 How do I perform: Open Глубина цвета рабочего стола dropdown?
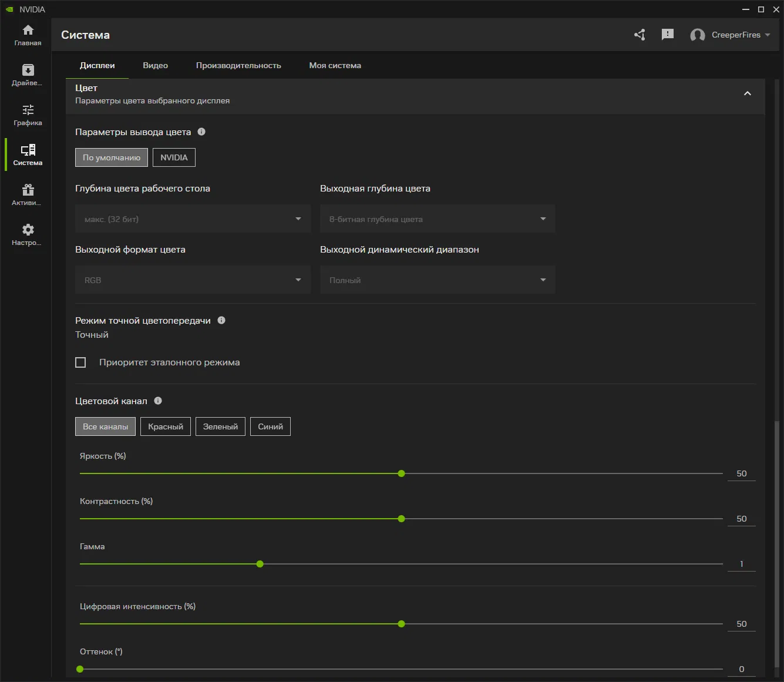193,219
